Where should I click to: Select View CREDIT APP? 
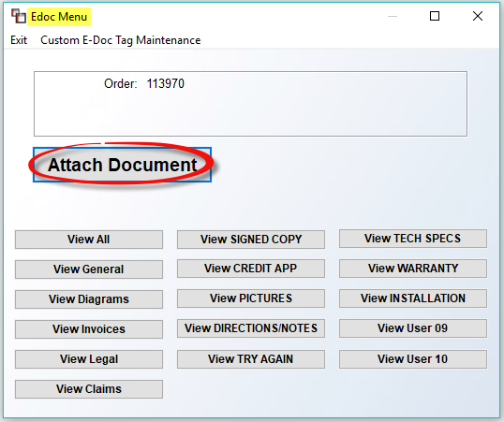(251, 269)
